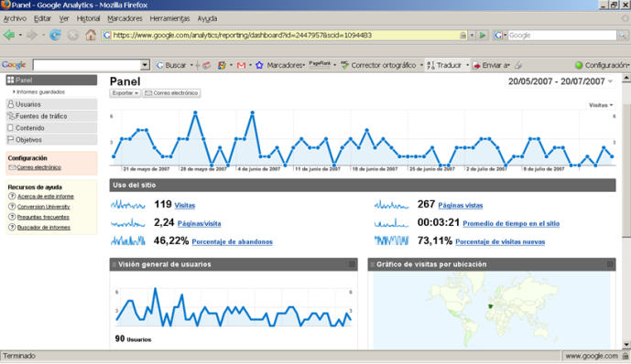The image size is (631, 364).
Task: Click the padlock icon in address bar
Action: click(x=463, y=36)
